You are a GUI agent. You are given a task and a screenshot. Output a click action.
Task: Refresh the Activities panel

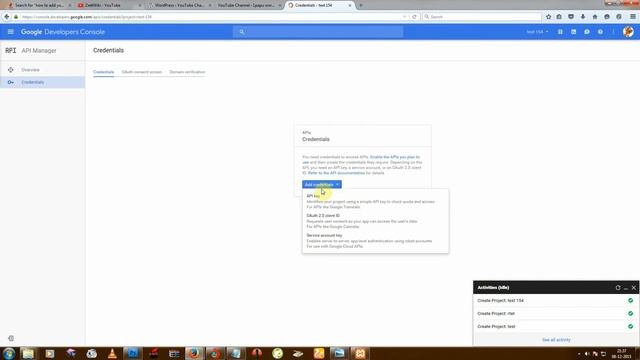(x=618, y=287)
